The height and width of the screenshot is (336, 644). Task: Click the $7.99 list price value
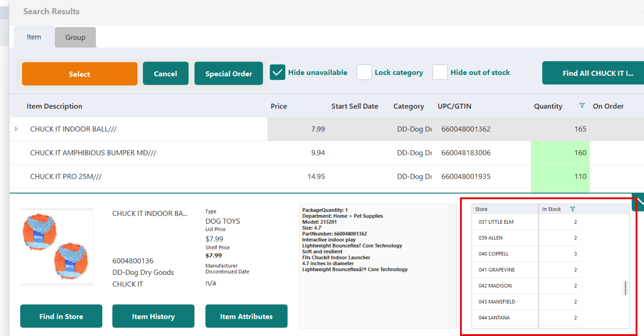[x=214, y=239]
